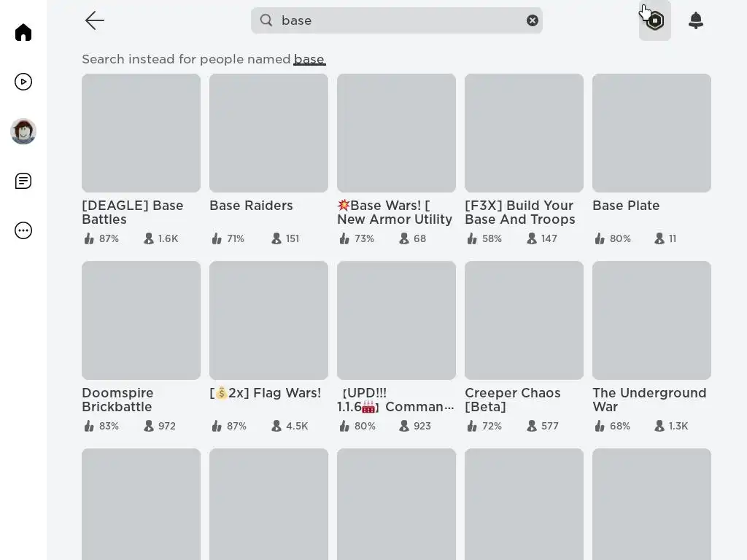Open the Discover play icon in sidebar
747x560 pixels.
[23, 82]
